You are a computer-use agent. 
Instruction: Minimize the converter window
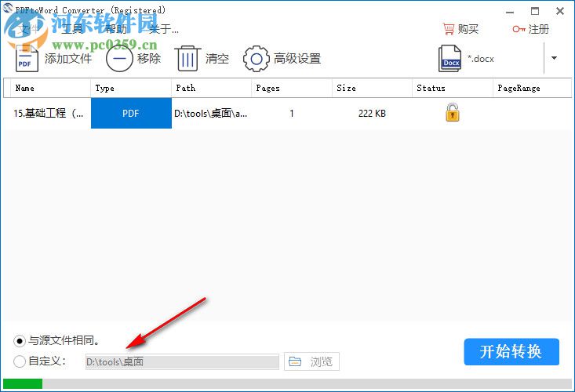[510, 11]
